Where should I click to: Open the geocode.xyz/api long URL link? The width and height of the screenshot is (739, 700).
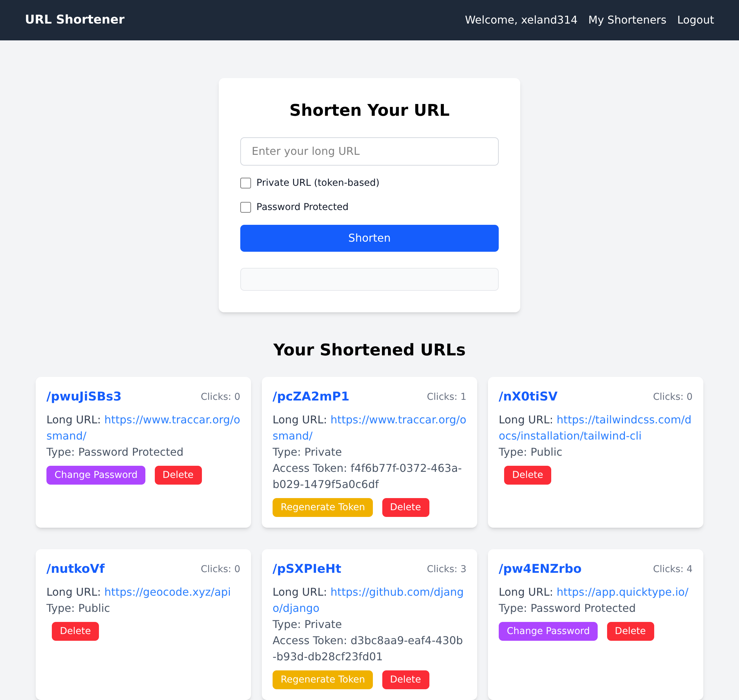(x=168, y=592)
